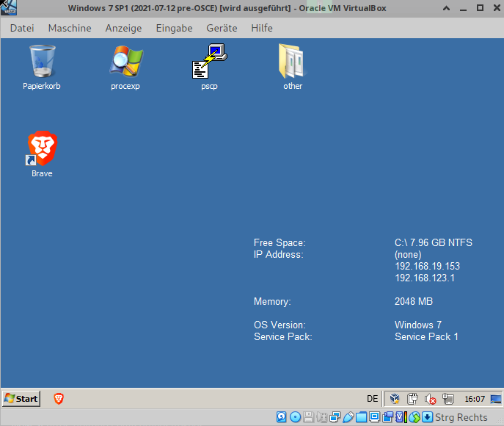Select the pscp desktop icon
The height and width of the screenshot is (426, 504).
point(209,68)
